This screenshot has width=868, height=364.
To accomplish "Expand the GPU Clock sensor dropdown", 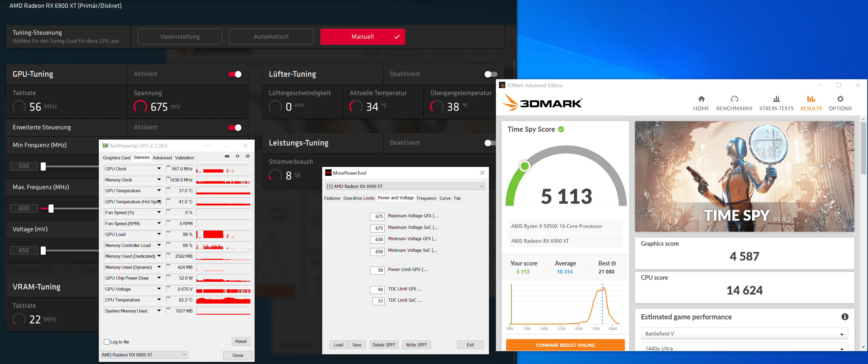I will [159, 169].
